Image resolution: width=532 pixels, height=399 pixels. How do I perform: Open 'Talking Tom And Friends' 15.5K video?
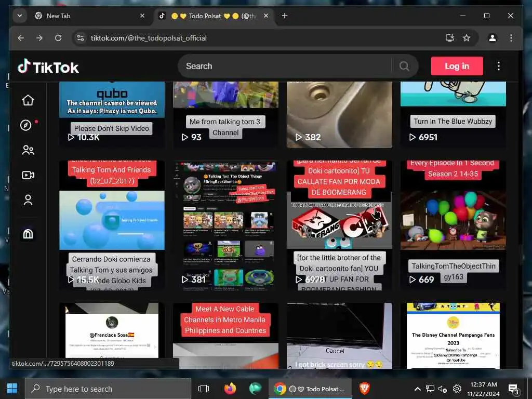pyautogui.click(x=112, y=225)
